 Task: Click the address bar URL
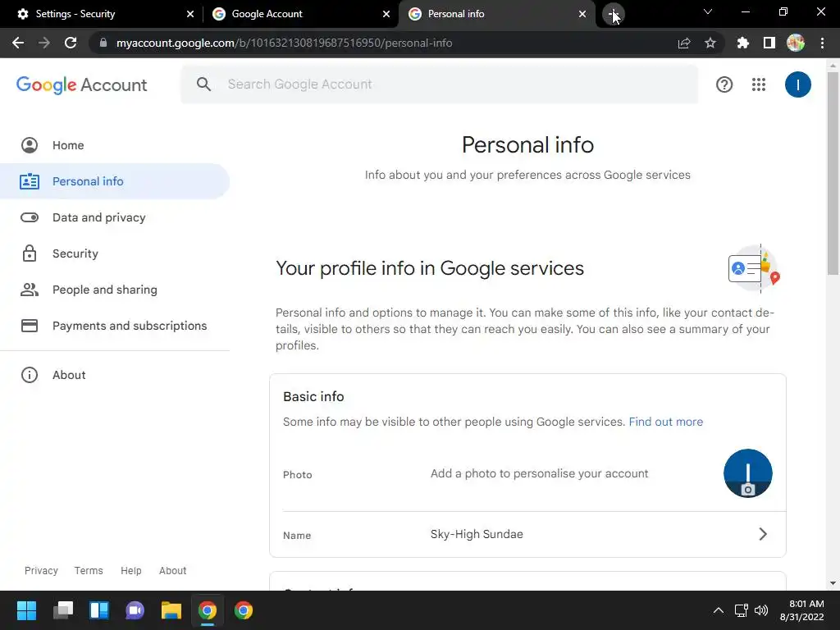(x=284, y=43)
